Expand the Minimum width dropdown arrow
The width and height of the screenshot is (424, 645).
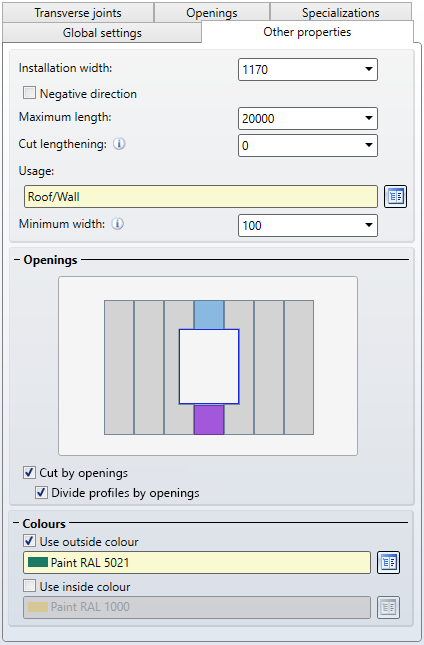[368, 225]
